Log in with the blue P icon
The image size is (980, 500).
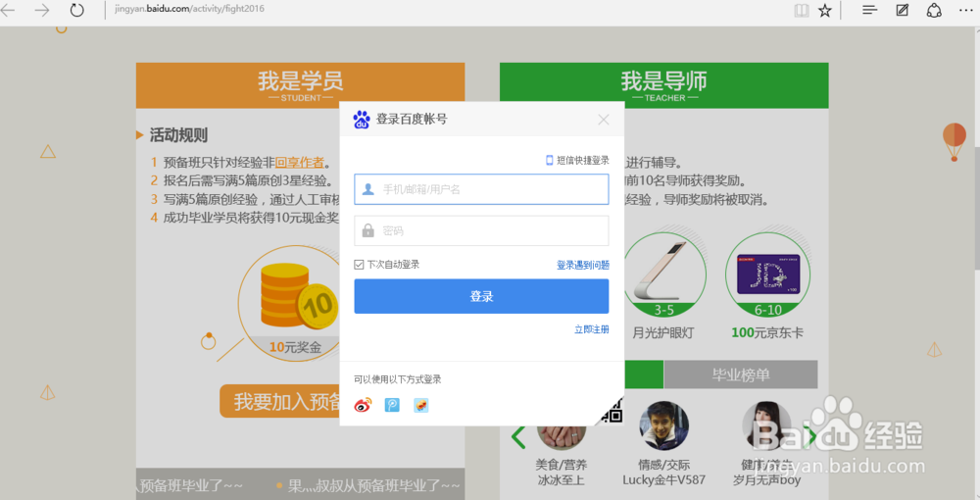(x=392, y=406)
